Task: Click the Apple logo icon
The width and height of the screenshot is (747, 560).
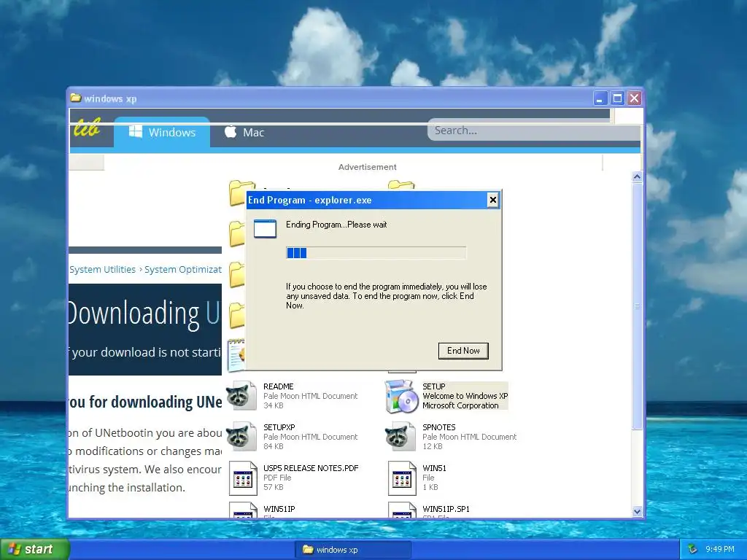Action: pos(230,131)
